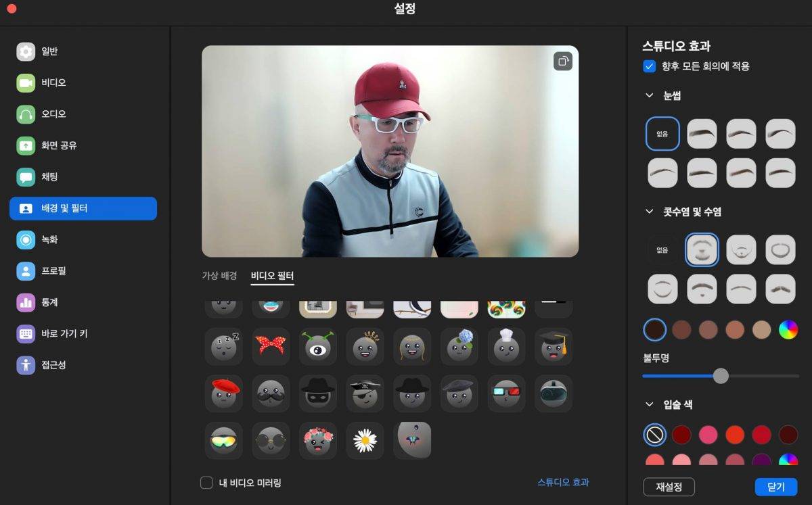This screenshot has height=505, width=812.
Task: Pick the hot pink lip color
Action: click(x=708, y=435)
